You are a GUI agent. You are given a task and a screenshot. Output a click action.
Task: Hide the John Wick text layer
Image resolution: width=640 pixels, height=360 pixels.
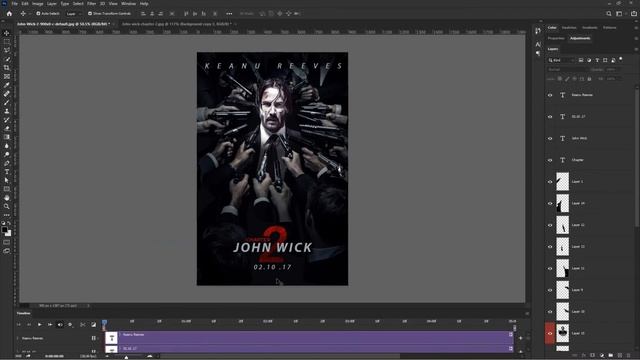point(550,138)
